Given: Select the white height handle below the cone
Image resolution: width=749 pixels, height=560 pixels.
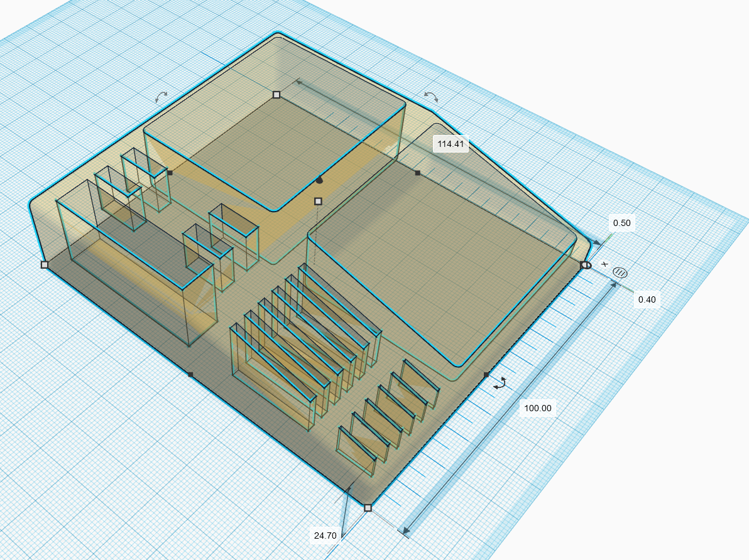Looking at the screenshot, I should 318,201.
